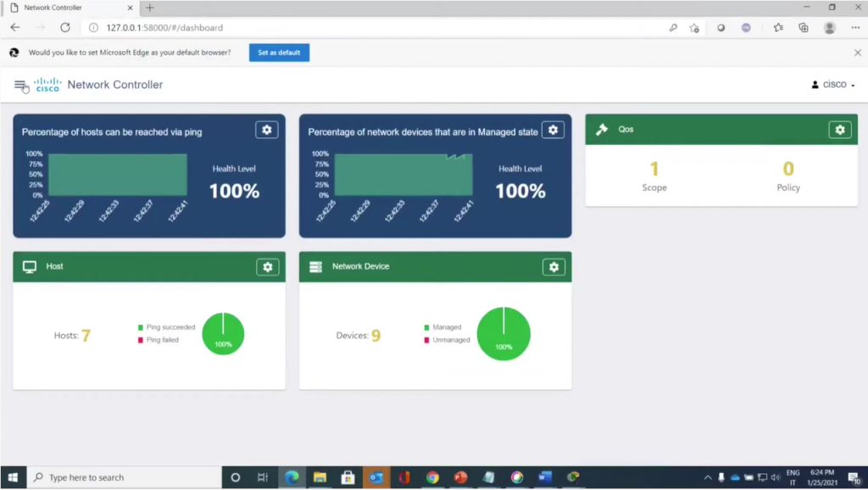Open Microsoft Store from the taskbar

click(x=348, y=477)
